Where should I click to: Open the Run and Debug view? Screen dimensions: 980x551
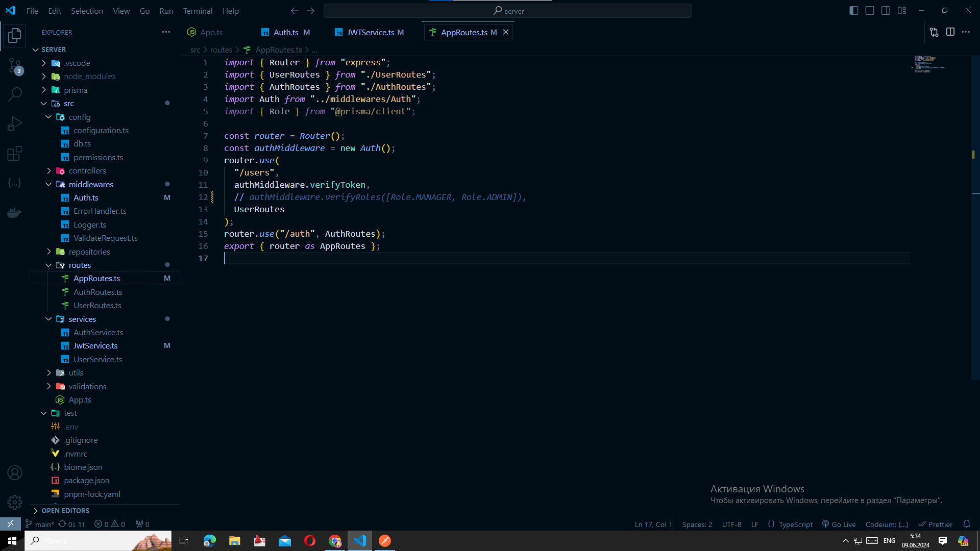tap(15, 123)
